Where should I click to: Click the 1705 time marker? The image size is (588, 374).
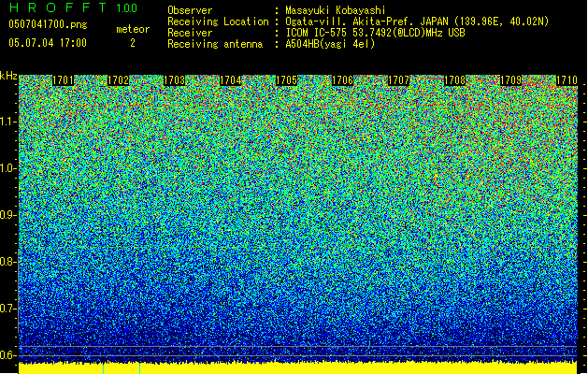(286, 80)
